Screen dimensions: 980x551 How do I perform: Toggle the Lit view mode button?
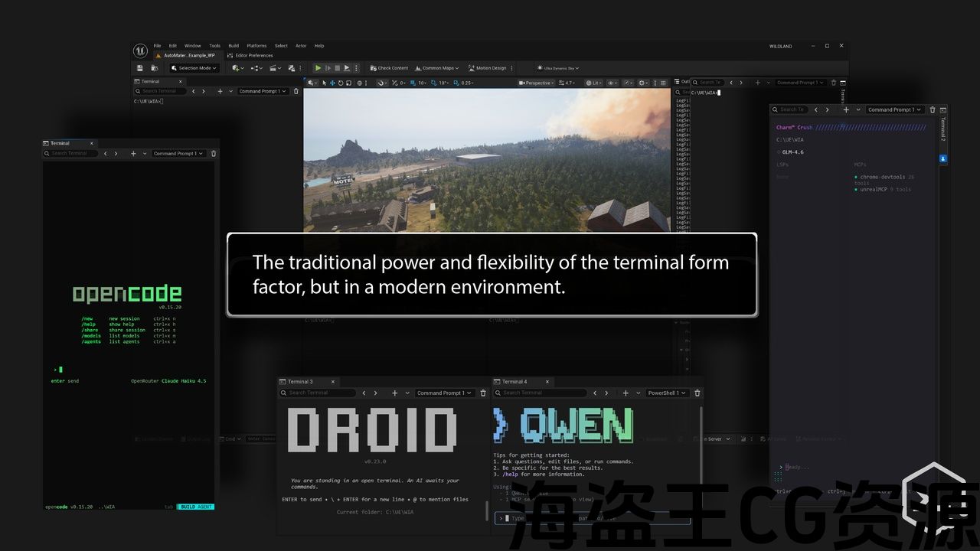click(593, 83)
